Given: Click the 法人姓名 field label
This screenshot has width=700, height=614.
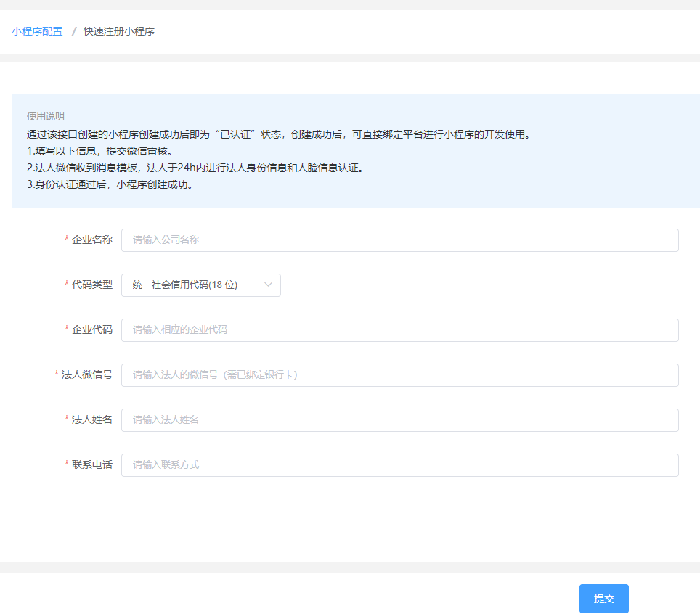Looking at the screenshot, I should (91, 420).
